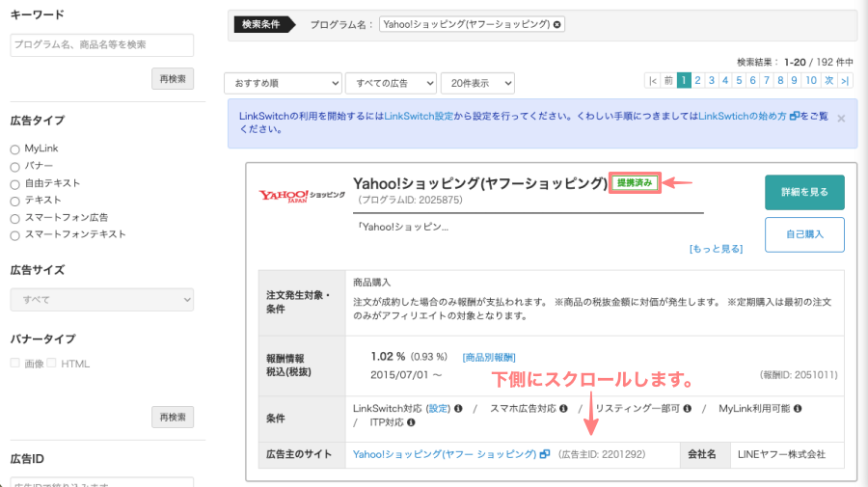Image resolution: width=868 pixels, height=487 pixels.
Task: Open the すべての広告 filter dropdown
Action: click(391, 83)
